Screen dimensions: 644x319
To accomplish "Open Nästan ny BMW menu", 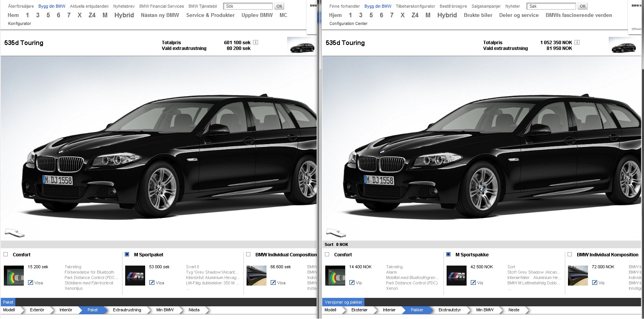I will point(160,15).
